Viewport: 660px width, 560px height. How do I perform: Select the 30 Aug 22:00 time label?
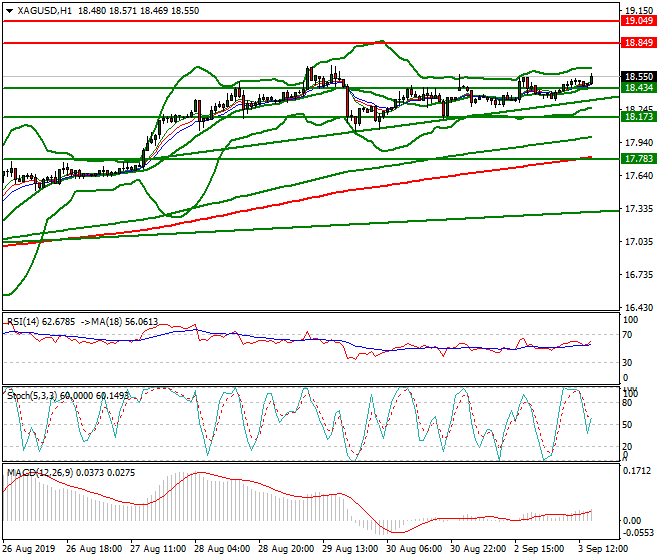478,549
